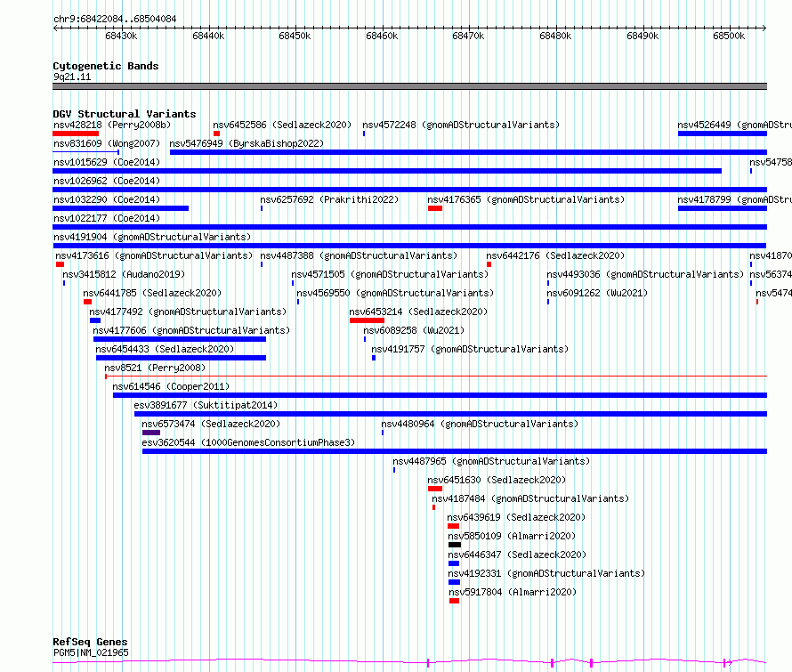Click nsv5476949 (ByrskaBishop2022) label
The image size is (792, 672).
pos(246,143)
